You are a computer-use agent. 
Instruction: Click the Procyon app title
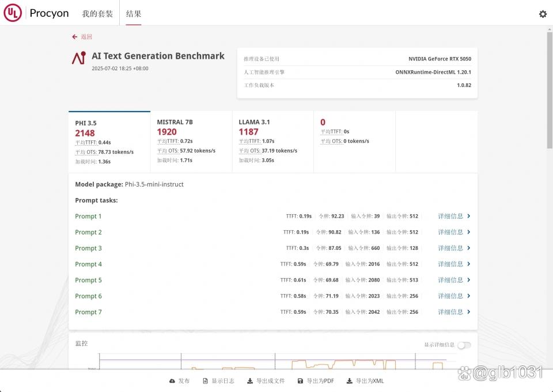point(49,13)
